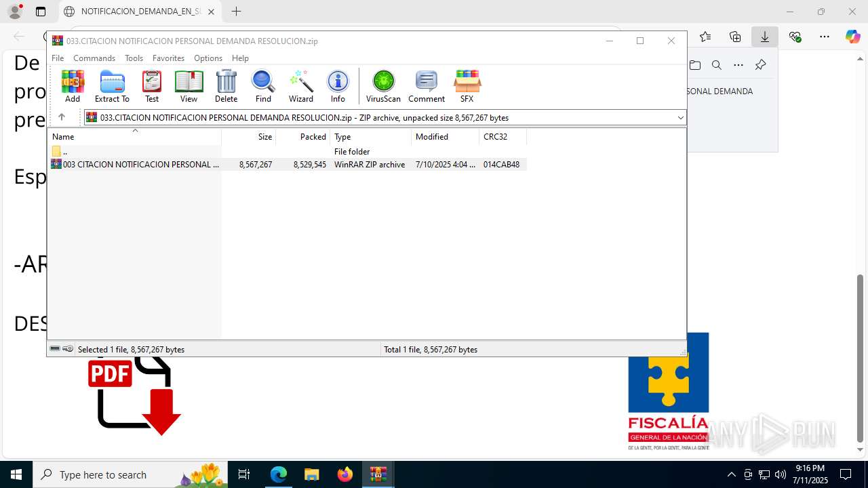
Task: Expand the archive path dropdown
Action: (x=680, y=118)
